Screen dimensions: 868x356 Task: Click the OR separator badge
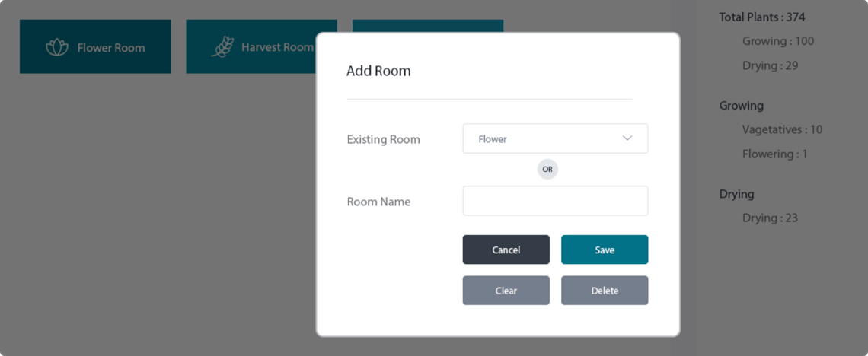(547, 170)
